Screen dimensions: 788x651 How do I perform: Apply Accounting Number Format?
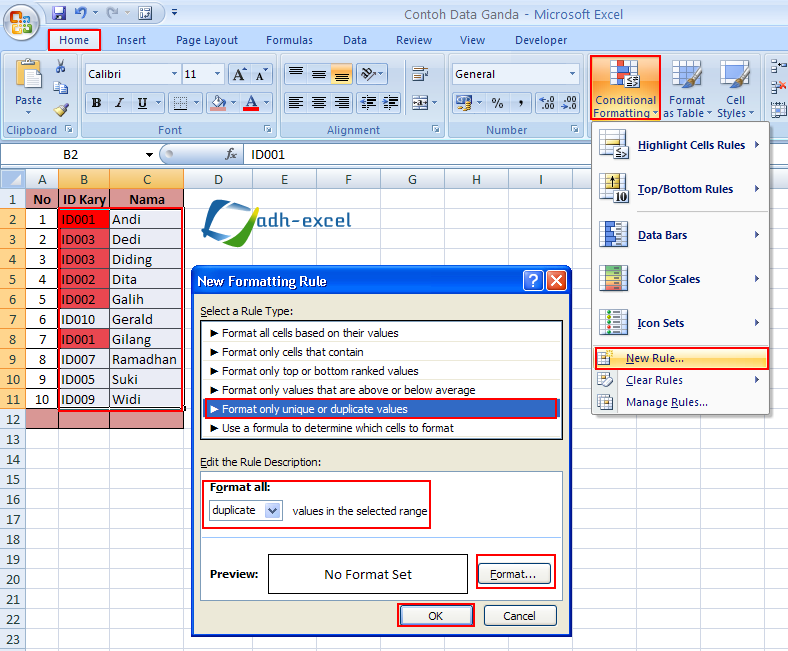pyautogui.click(x=463, y=103)
